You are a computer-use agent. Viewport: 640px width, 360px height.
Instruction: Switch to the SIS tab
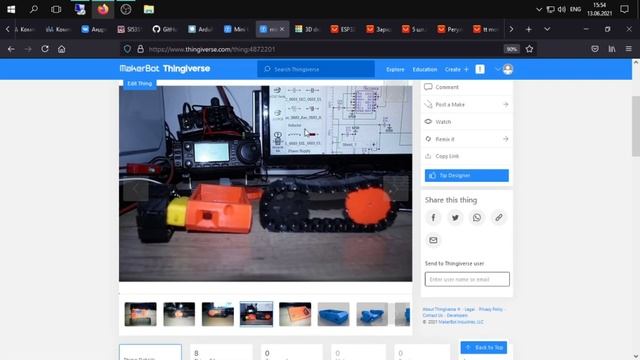[129, 29]
